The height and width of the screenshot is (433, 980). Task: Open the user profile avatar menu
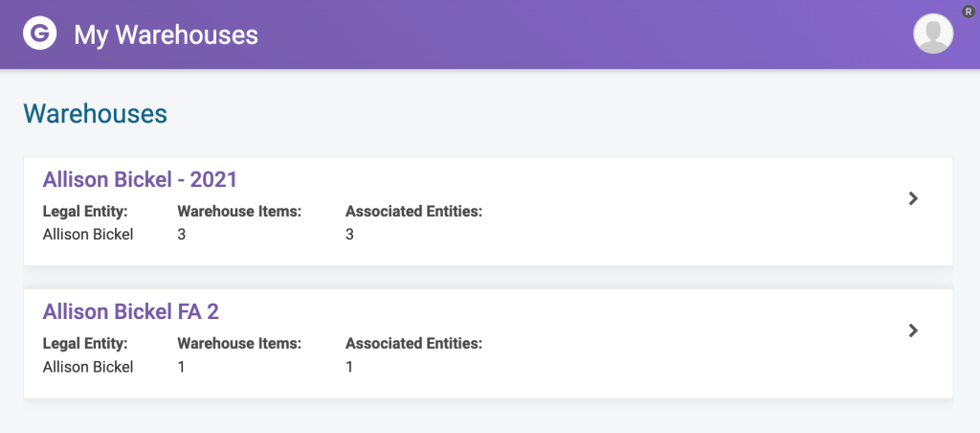pyautogui.click(x=933, y=34)
